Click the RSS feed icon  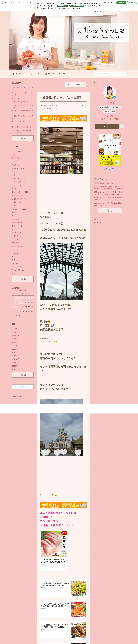pyautogui.click(x=95, y=220)
